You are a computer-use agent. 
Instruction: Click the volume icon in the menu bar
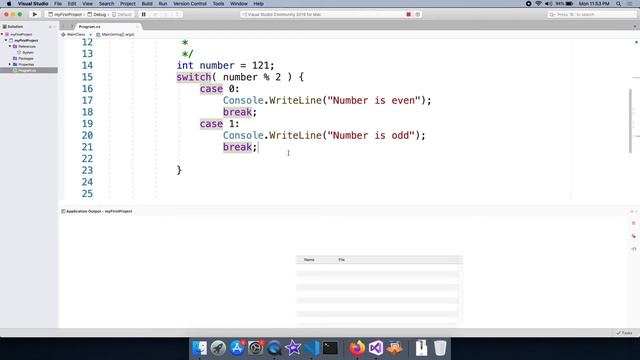pyautogui.click(x=548, y=4)
